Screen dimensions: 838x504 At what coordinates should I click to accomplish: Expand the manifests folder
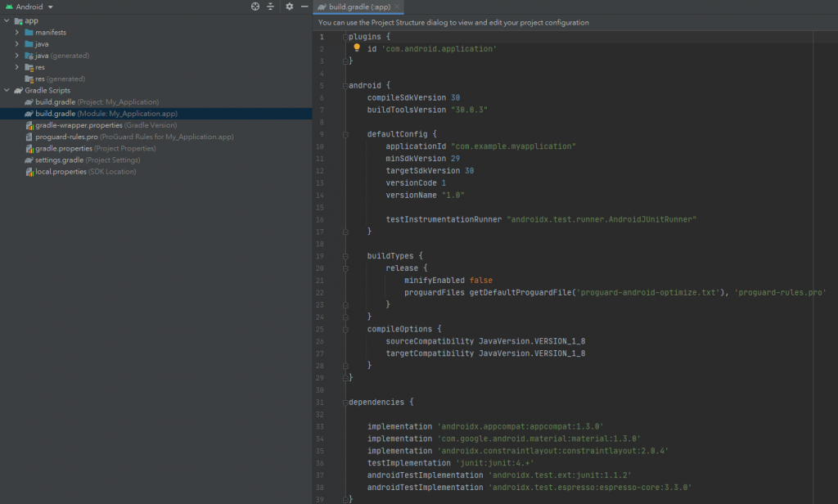tap(17, 32)
